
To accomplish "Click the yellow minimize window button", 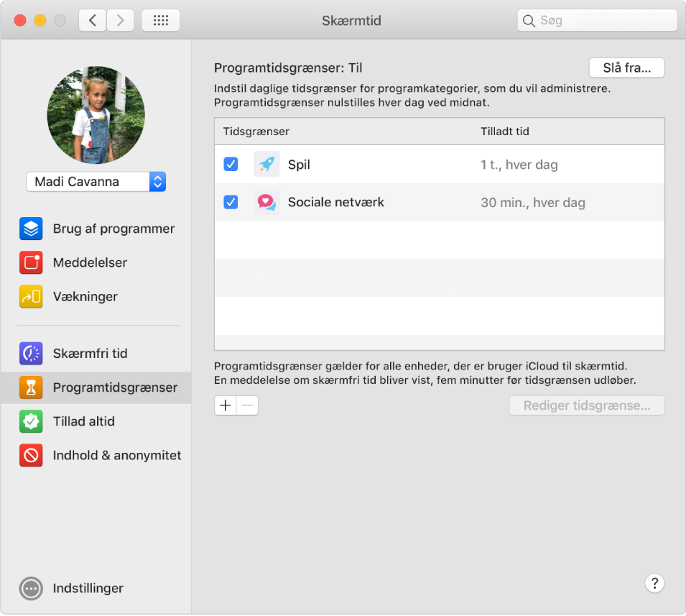I will (x=40, y=21).
